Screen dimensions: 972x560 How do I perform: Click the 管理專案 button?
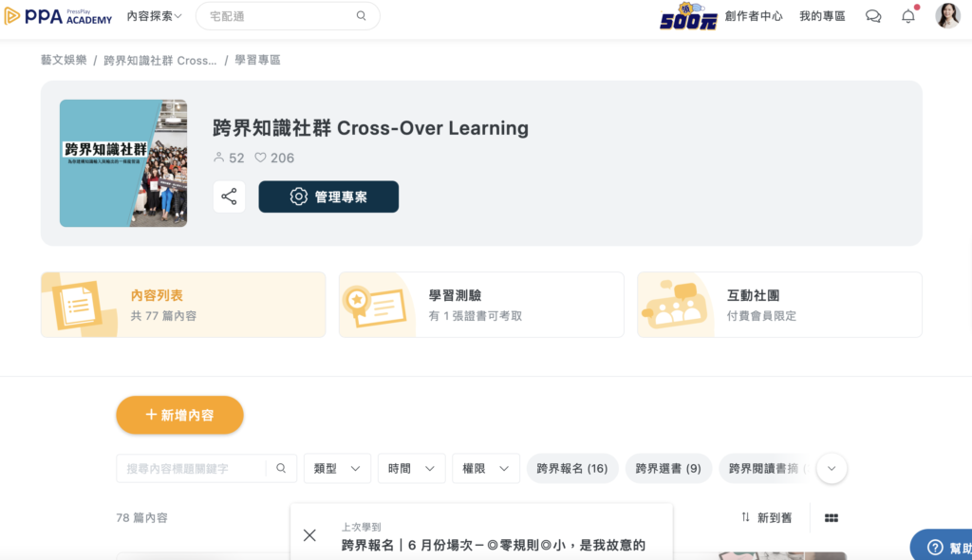(x=328, y=196)
